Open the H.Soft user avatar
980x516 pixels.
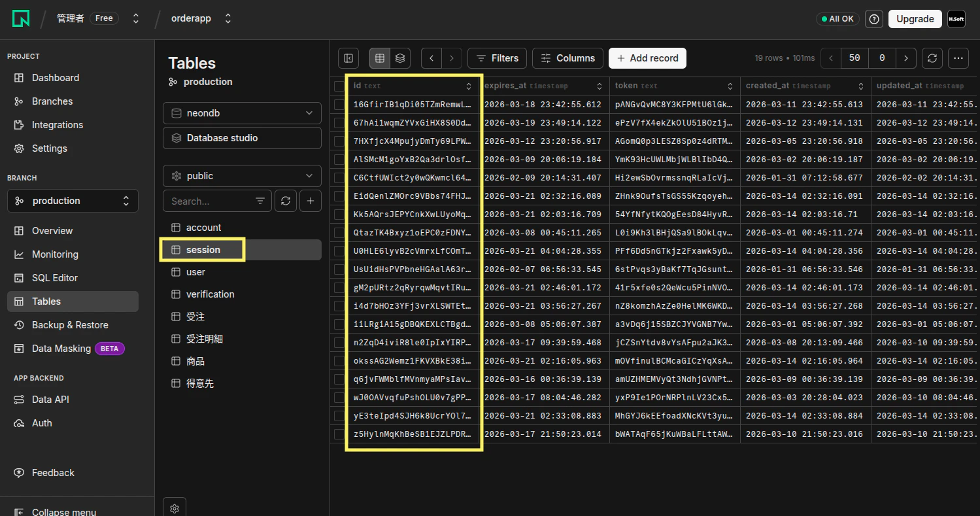956,19
